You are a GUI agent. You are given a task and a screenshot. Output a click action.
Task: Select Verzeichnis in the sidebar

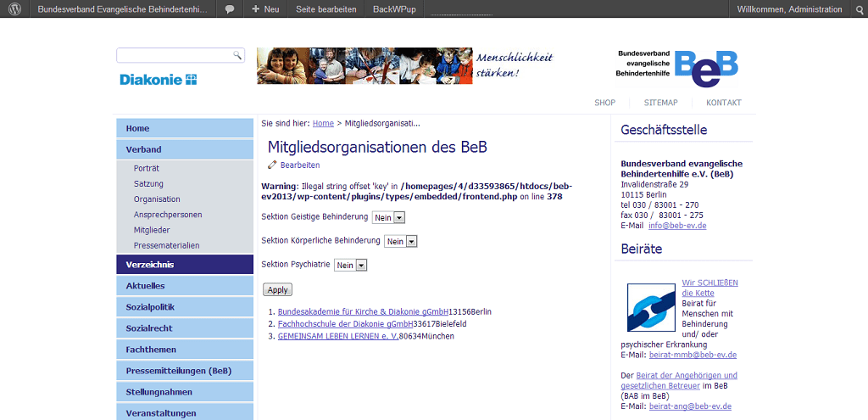[x=185, y=264]
